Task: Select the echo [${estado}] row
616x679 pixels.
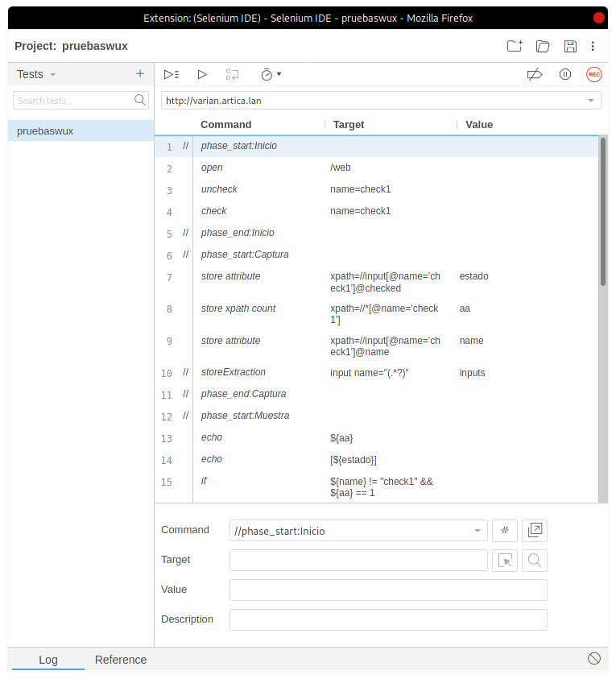Action: 376,459
